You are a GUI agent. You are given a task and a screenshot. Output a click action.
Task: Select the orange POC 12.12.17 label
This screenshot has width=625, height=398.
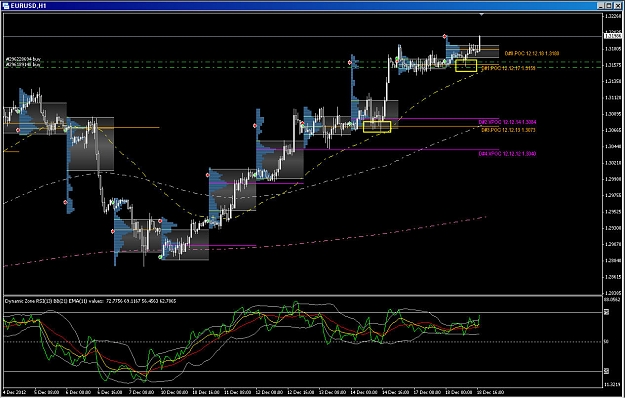(x=508, y=68)
